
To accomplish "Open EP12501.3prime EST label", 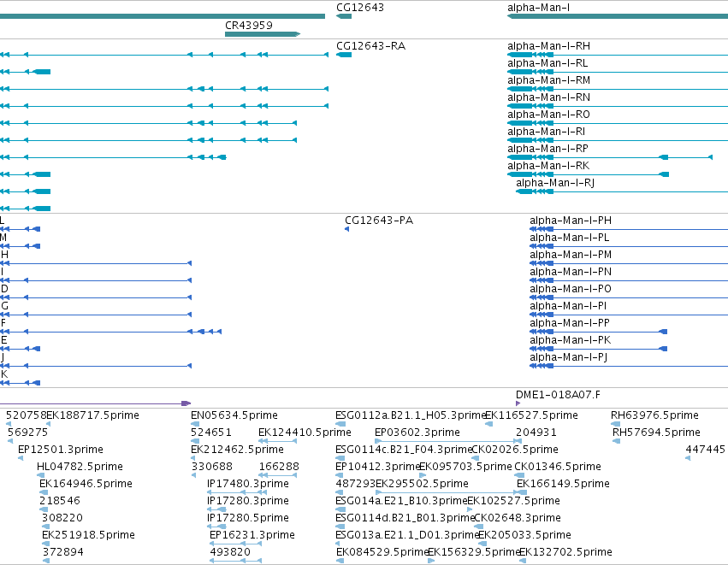I will point(61,450).
